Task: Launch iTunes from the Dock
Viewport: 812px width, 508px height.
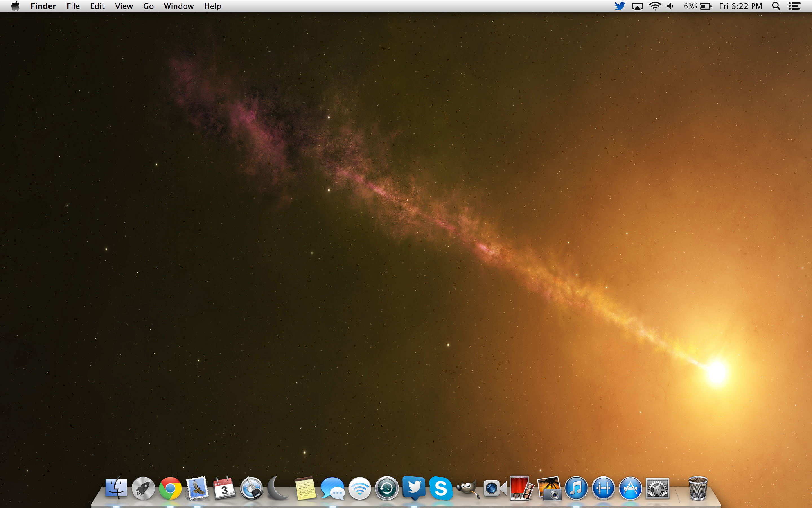Action: click(576, 488)
